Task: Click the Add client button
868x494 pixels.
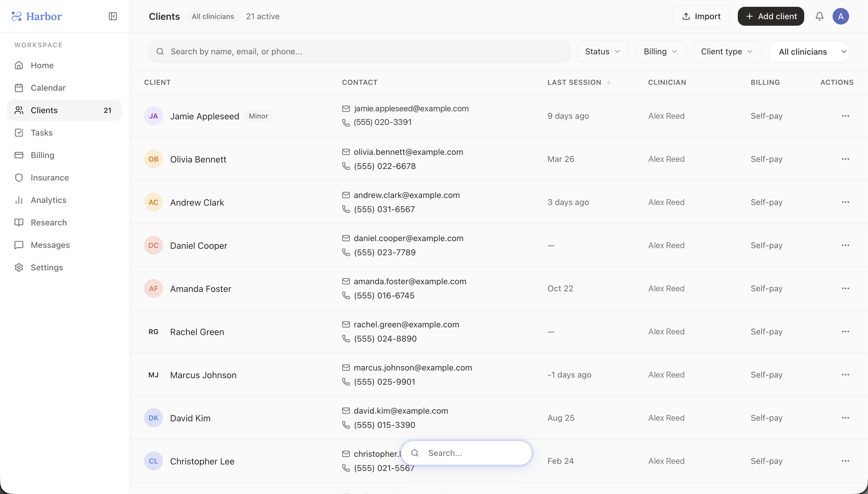Action: coord(771,16)
